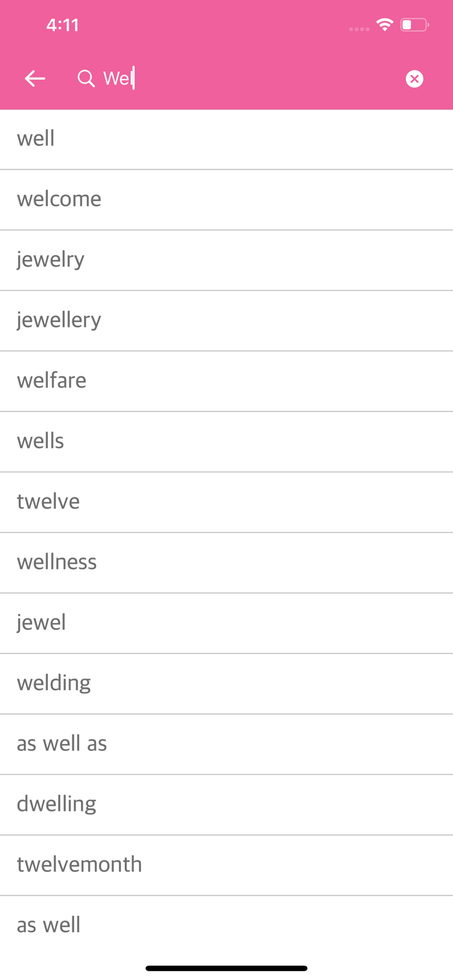Tap the back arrow icon
Screen dimensions: 453x980
(x=35, y=79)
